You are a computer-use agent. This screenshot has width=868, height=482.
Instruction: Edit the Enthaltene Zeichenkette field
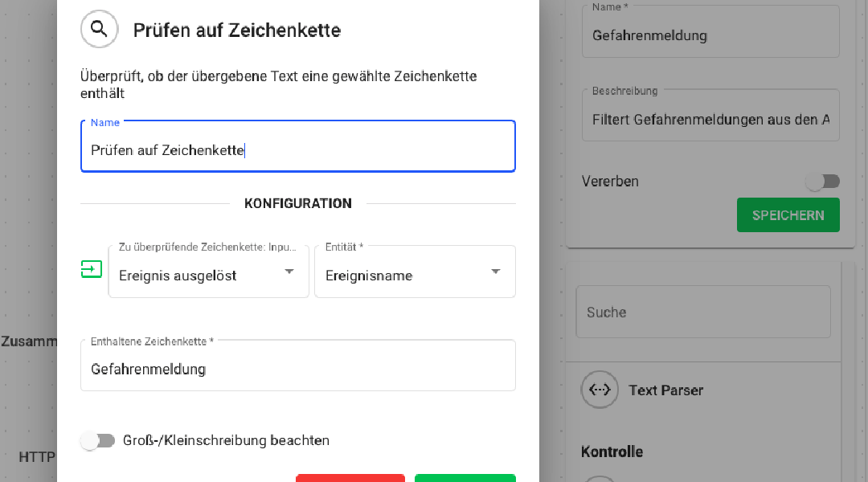pyautogui.click(x=297, y=369)
